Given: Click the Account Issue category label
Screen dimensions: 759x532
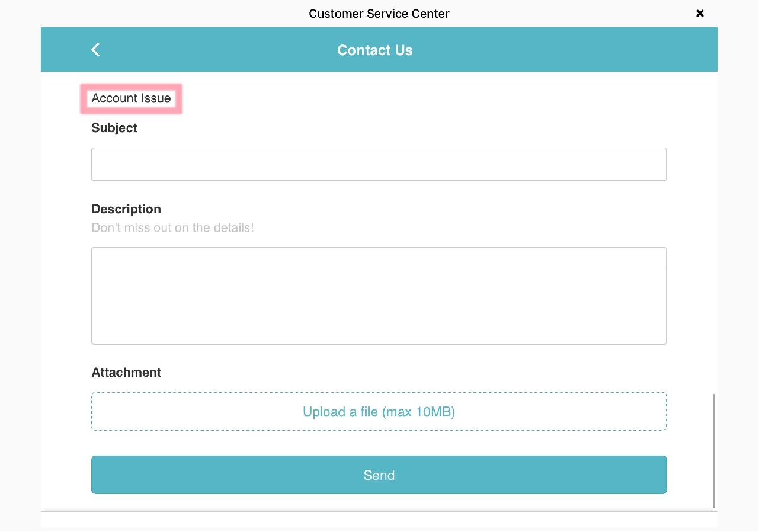Looking at the screenshot, I should point(131,98).
